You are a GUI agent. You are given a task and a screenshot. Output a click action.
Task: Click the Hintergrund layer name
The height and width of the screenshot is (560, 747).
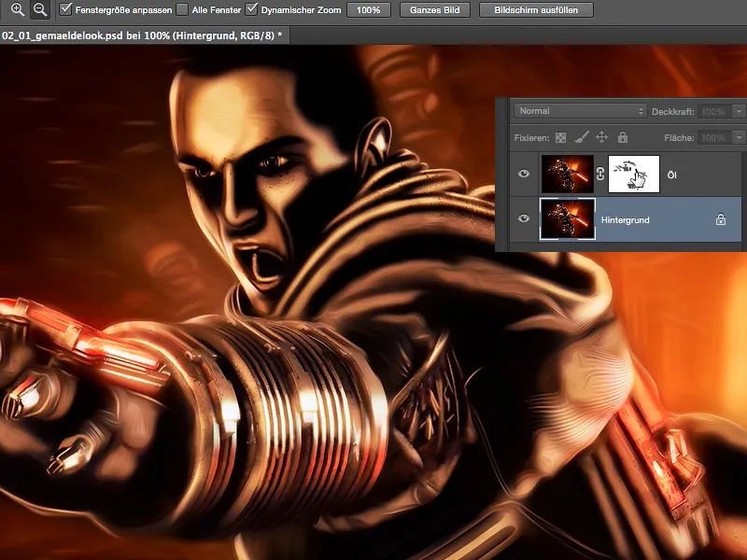625,220
